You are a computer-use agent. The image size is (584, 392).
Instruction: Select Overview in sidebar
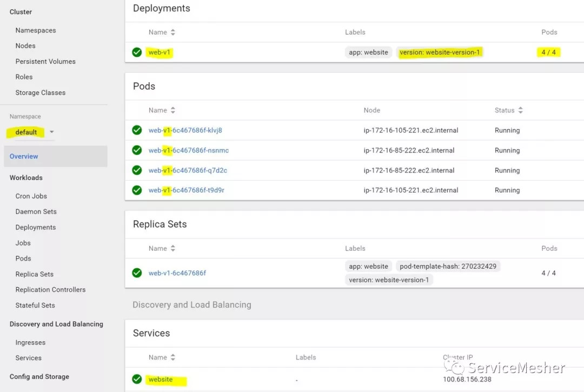[56, 156]
